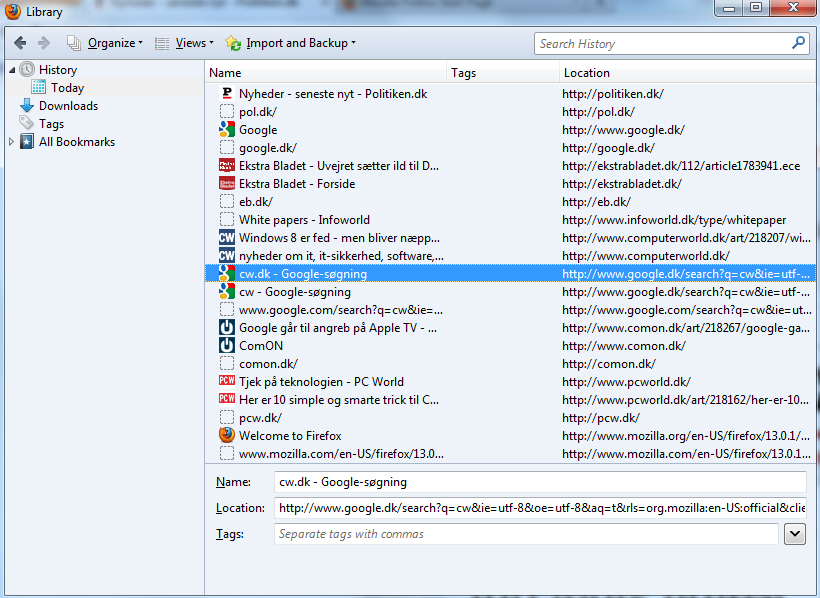Image resolution: width=820 pixels, height=598 pixels.
Task: Go forward using the right arrow button
Action: [44, 43]
